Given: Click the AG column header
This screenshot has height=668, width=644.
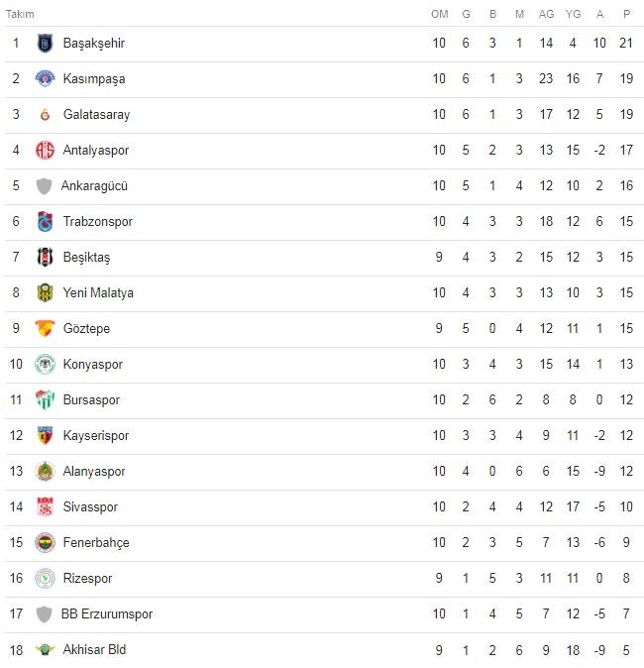Looking at the screenshot, I should click(546, 14).
